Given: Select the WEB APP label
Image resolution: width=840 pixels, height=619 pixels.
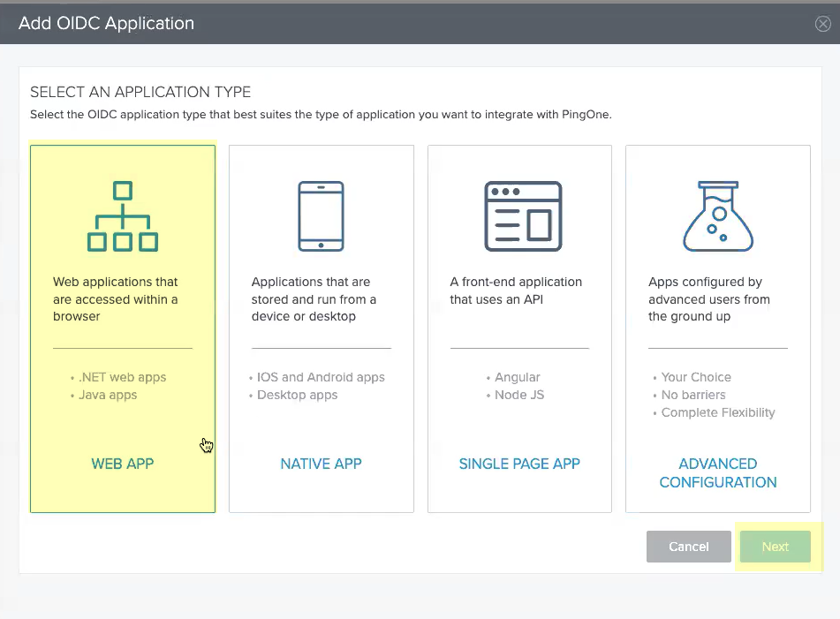Looking at the screenshot, I should (x=123, y=464).
